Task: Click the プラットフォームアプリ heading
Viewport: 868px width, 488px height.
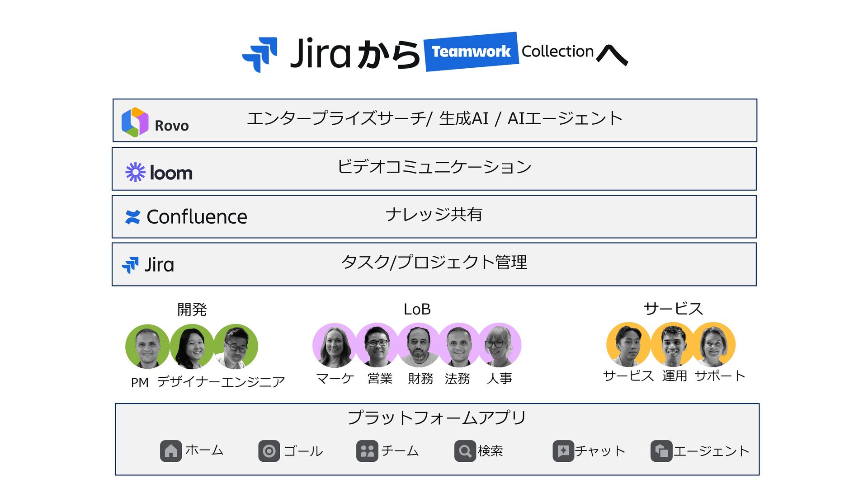Action: click(x=437, y=418)
